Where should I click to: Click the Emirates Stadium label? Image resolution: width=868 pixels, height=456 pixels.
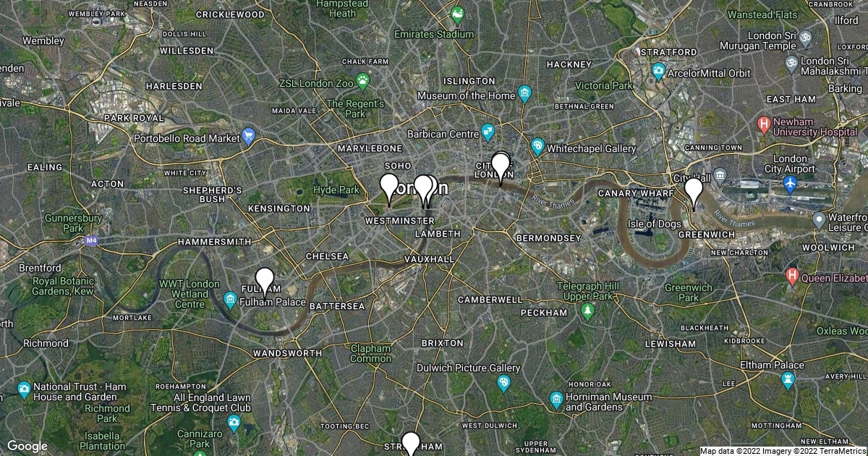[x=434, y=34]
